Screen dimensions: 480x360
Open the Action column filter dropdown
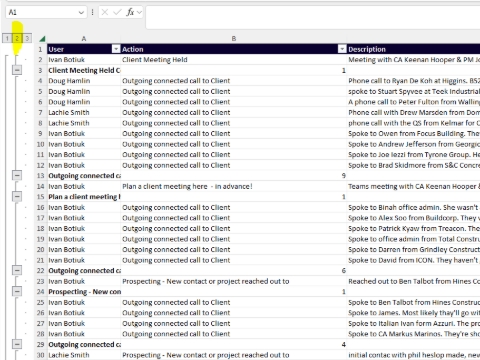[342, 49]
